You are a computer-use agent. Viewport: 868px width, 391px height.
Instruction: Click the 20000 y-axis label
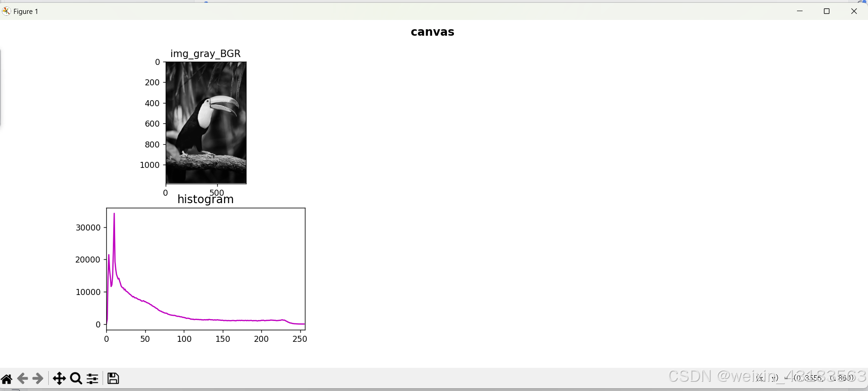click(x=88, y=260)
